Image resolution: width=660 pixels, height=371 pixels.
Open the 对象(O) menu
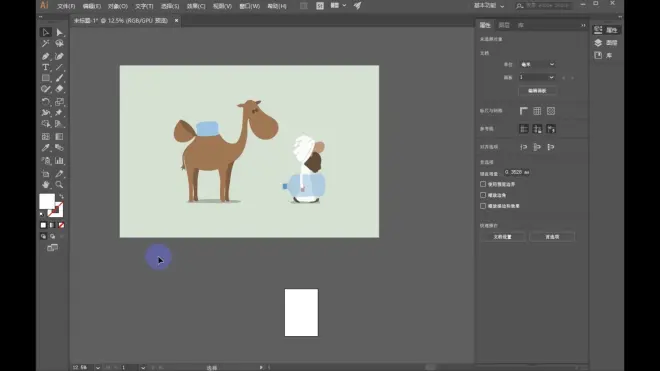[117, 6]
